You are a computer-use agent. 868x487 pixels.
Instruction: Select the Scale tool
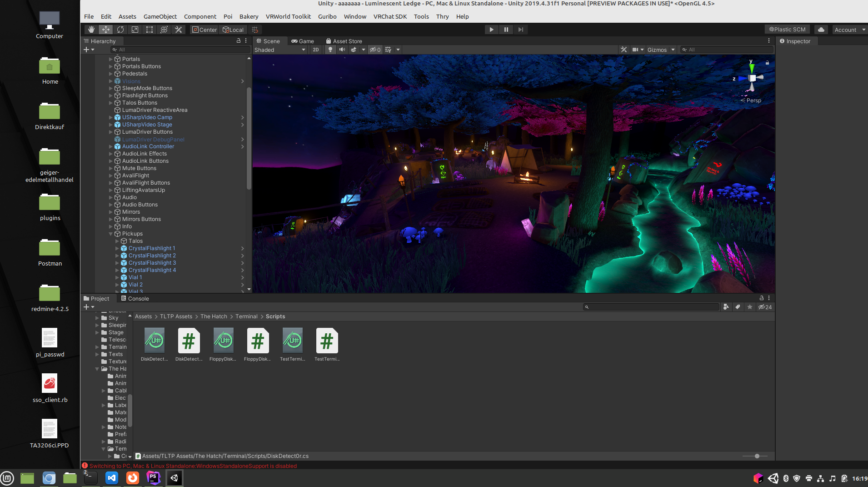135,30
